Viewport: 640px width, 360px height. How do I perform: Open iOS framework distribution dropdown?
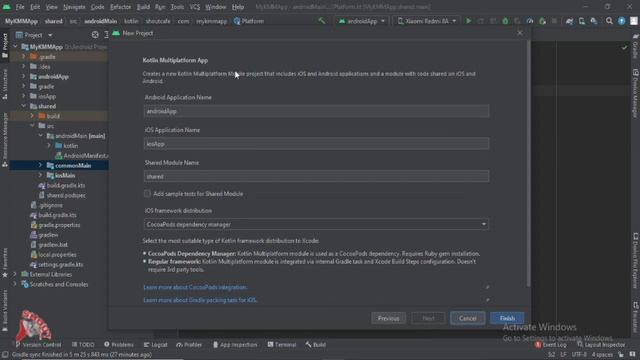(316, 224)
